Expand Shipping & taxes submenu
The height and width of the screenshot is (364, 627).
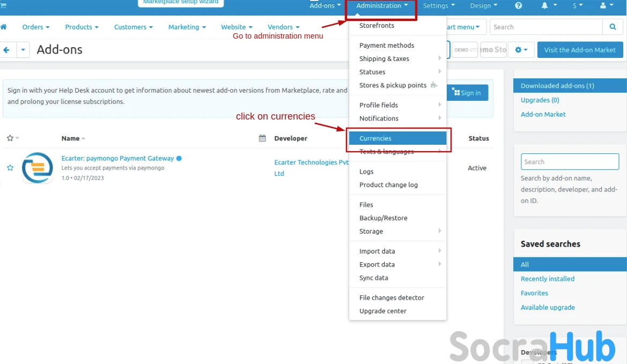(397, 58)
